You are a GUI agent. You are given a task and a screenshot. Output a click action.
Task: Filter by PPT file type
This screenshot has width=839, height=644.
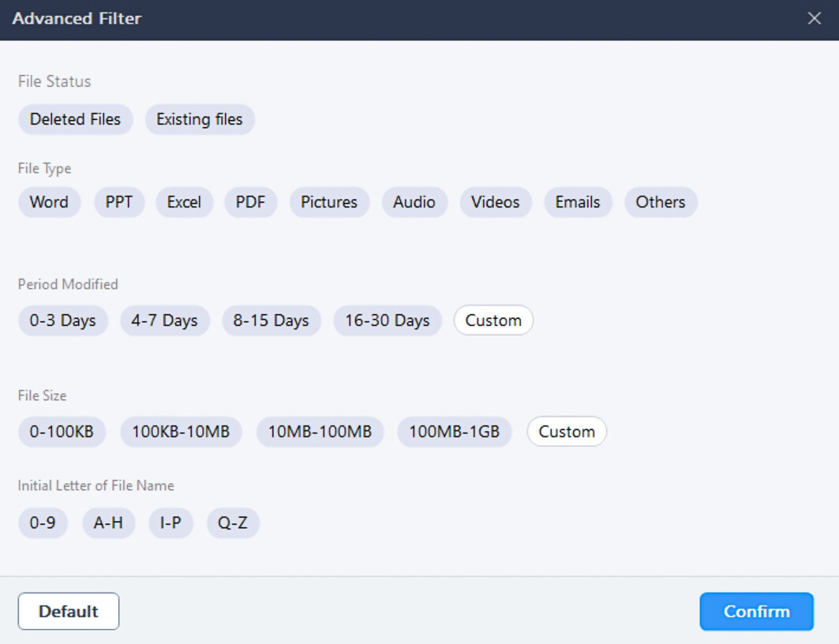tap(119, 202)
